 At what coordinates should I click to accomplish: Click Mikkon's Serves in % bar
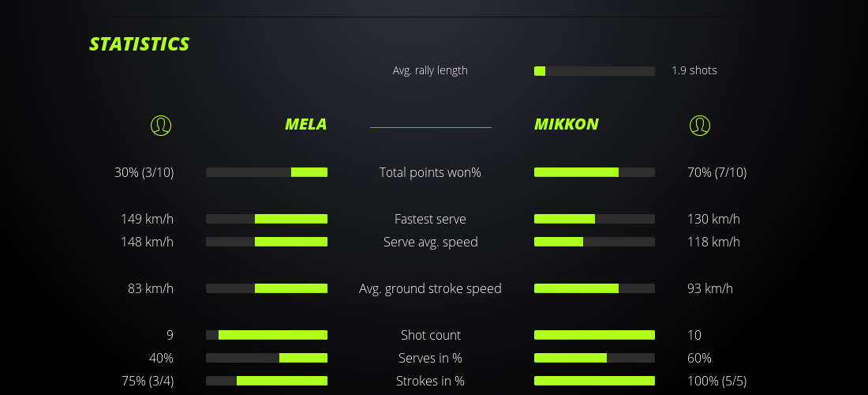click(x=594, y=358)
